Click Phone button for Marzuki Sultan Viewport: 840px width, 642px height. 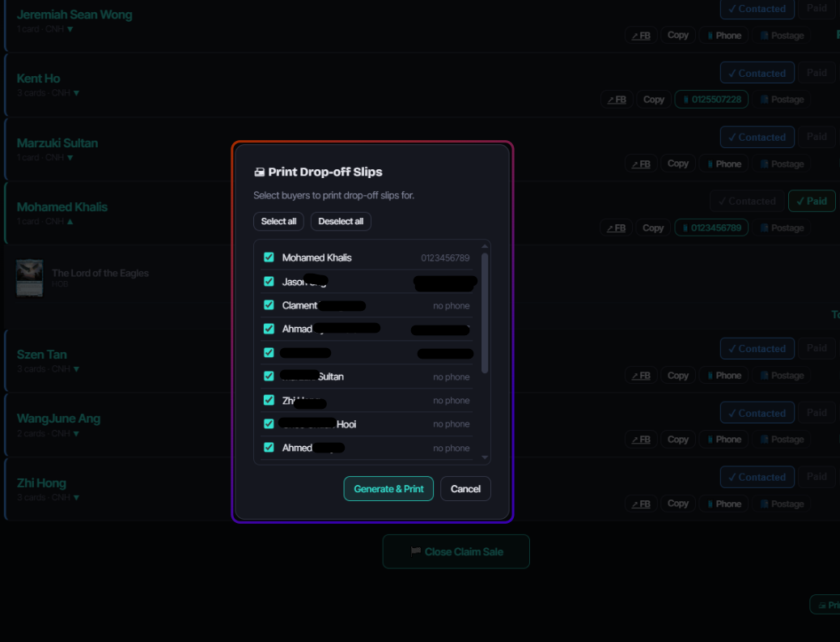[723, 164]
